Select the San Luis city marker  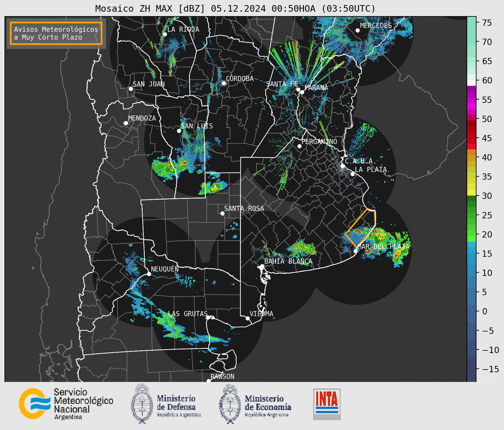tap(179, 131)
